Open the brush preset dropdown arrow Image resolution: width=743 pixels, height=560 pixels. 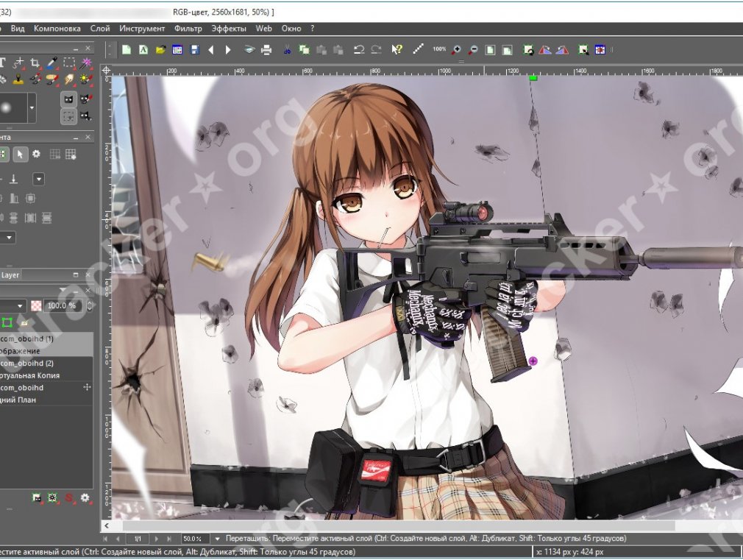(32, 107)
